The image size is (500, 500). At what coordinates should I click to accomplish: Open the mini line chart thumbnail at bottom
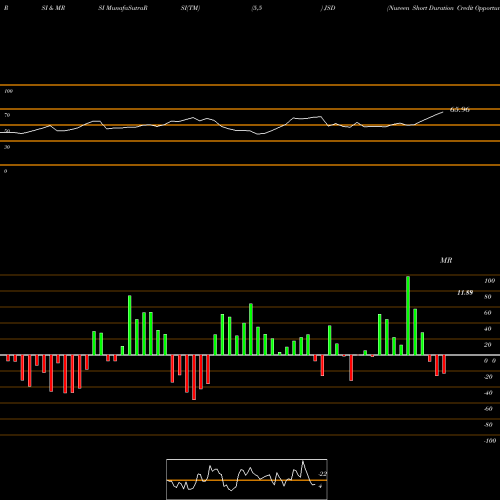247,479
